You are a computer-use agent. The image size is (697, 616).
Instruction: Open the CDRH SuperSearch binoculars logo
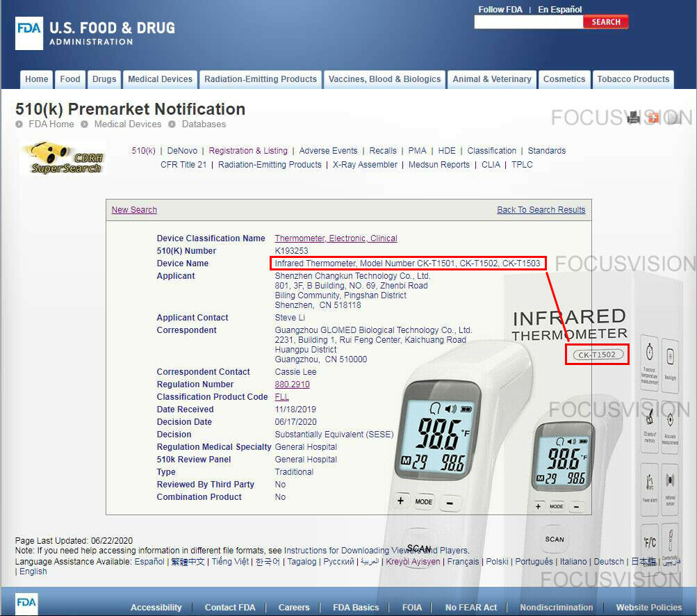tap(63, 158)
